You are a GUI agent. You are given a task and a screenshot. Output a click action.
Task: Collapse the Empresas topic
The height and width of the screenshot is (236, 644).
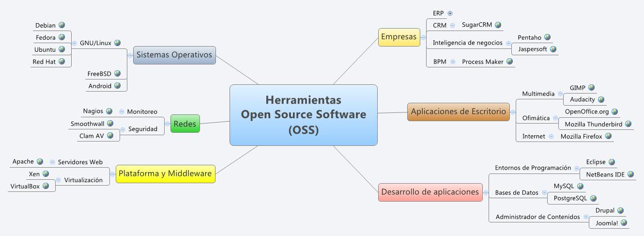[x=423, y=37]
